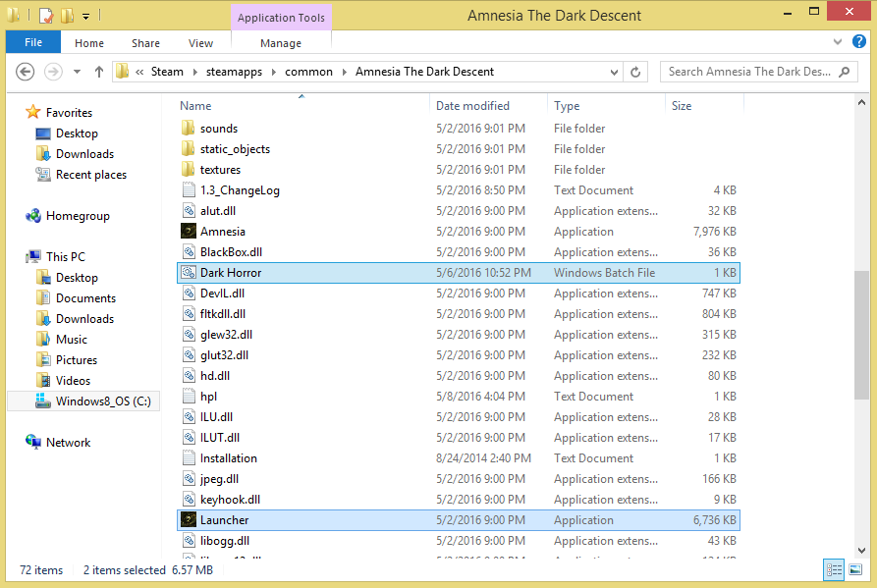Screen dimensions: 877x588
Task: Navigate back with the Back arrow
Action: [x=26, y=72]
